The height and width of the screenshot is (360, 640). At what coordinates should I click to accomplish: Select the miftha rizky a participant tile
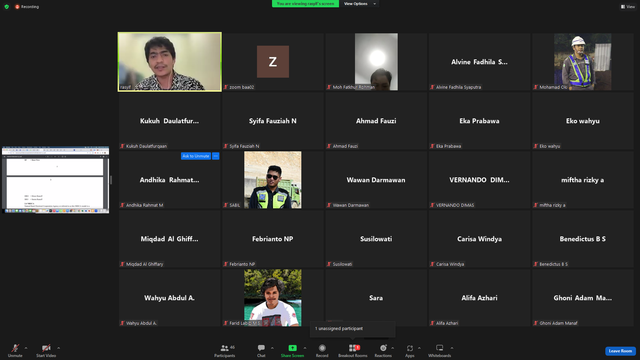[x=582, y=180]
